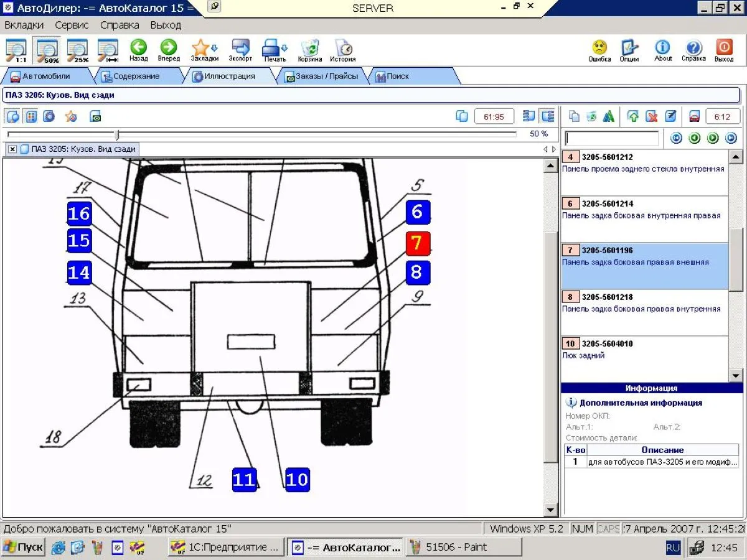The image size is (747, 560).
Task: Click eye preview icon on illustration toolbar
Action: click(x=95, y=116)
